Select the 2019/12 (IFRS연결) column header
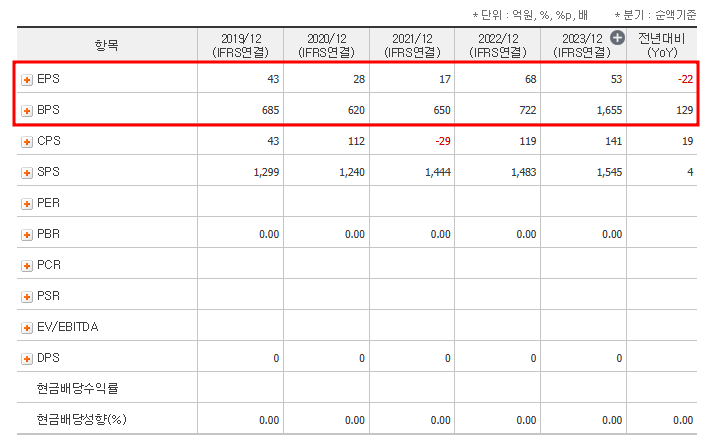The width and height of the screenshot is (705, 442). (241, 45)
